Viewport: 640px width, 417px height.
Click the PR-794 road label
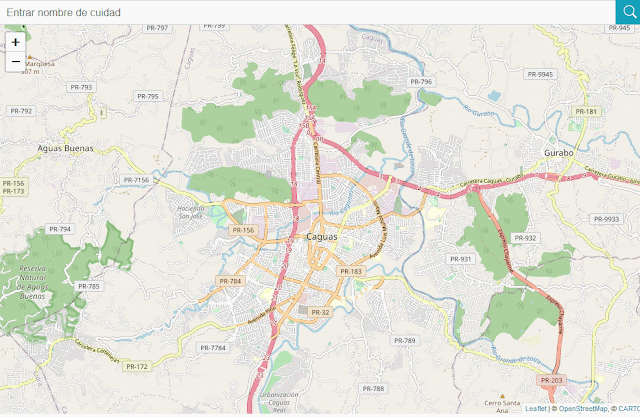coord(60,229)
